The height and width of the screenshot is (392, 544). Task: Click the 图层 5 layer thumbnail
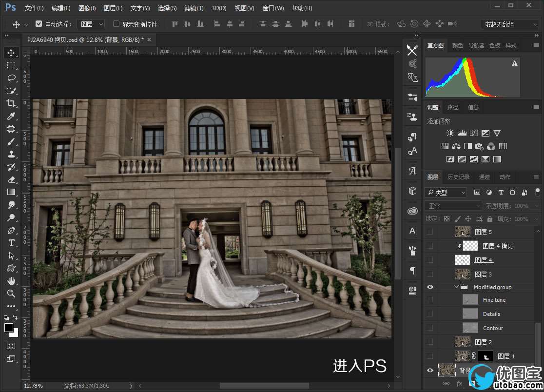[462, 232]
